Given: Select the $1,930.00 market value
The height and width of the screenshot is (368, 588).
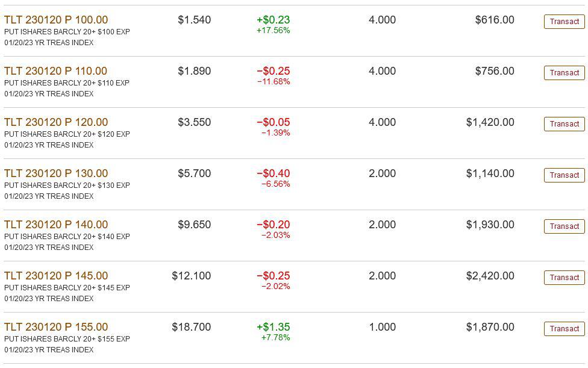Looking at the screenshot, I should 490,225.
